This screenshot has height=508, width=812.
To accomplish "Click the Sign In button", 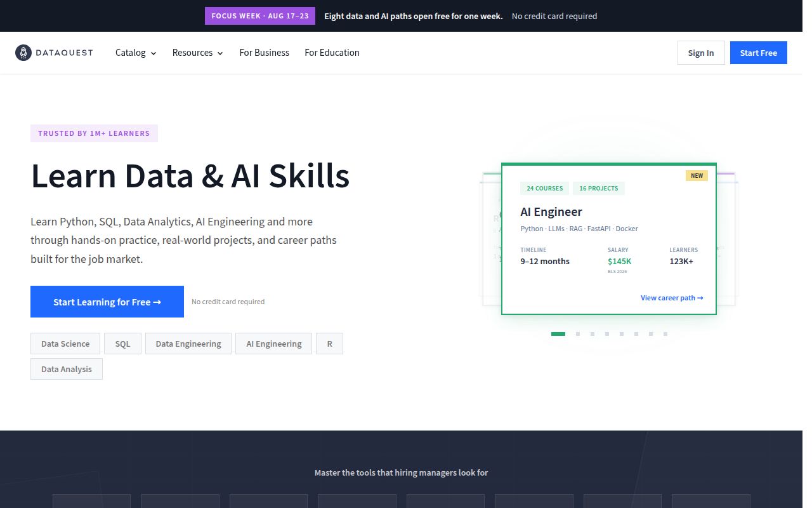I will (x=701, y=53).
